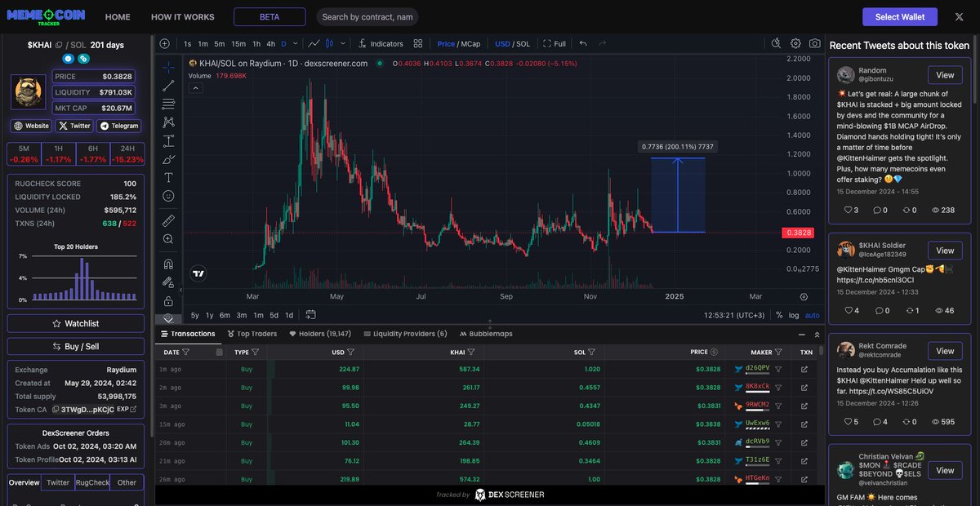
Task: Select the 1h timeframe
Action: tap(256, 44)
